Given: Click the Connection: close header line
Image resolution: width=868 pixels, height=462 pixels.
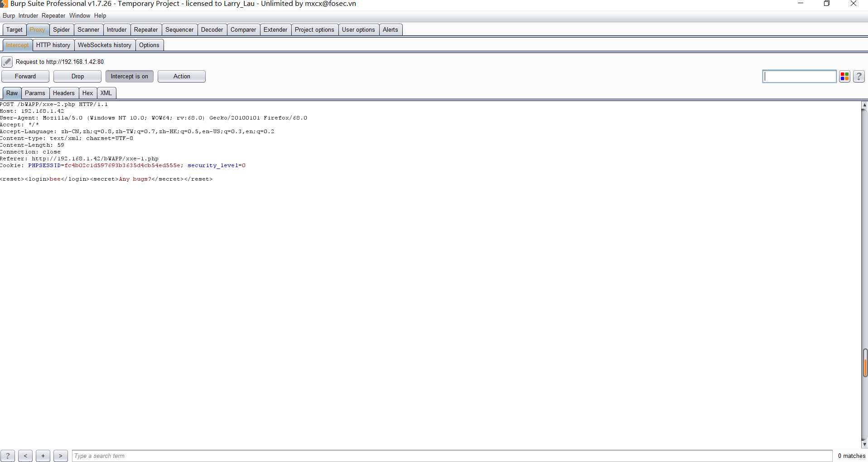Looking at the screenshot, I should 30,152.
